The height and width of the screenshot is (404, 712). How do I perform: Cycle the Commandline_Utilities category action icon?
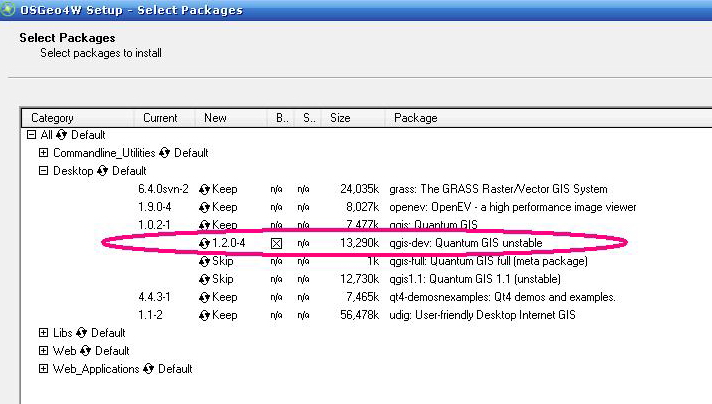coord(164,153)
